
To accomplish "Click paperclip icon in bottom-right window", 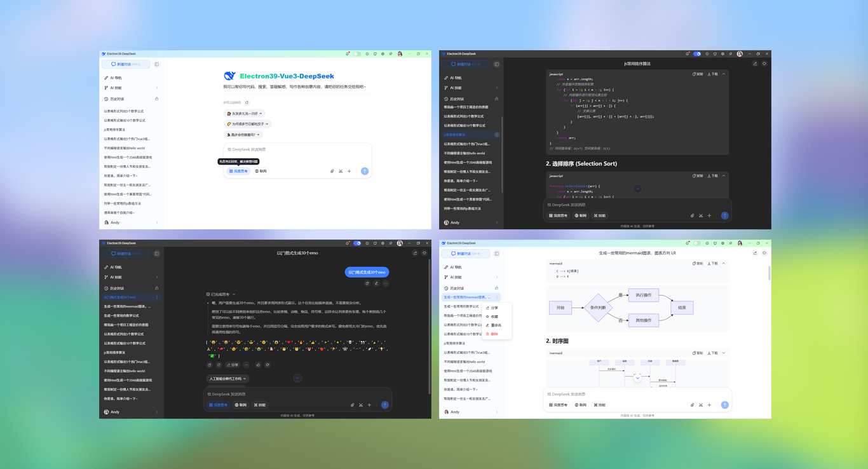I will click(x=693, y=405).
